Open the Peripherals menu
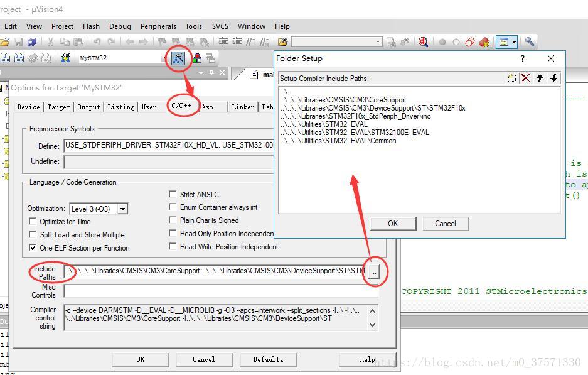The image size is (588, 375). point(158,26)
